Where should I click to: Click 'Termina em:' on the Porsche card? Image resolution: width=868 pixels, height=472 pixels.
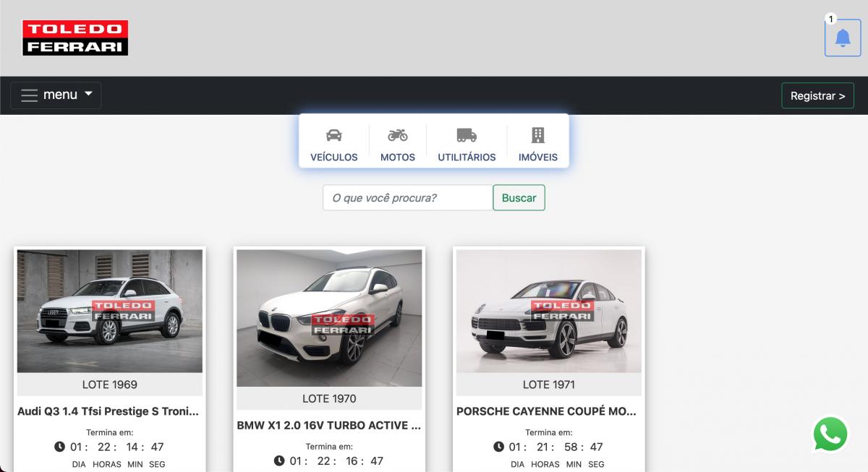[x=549, y=432]
